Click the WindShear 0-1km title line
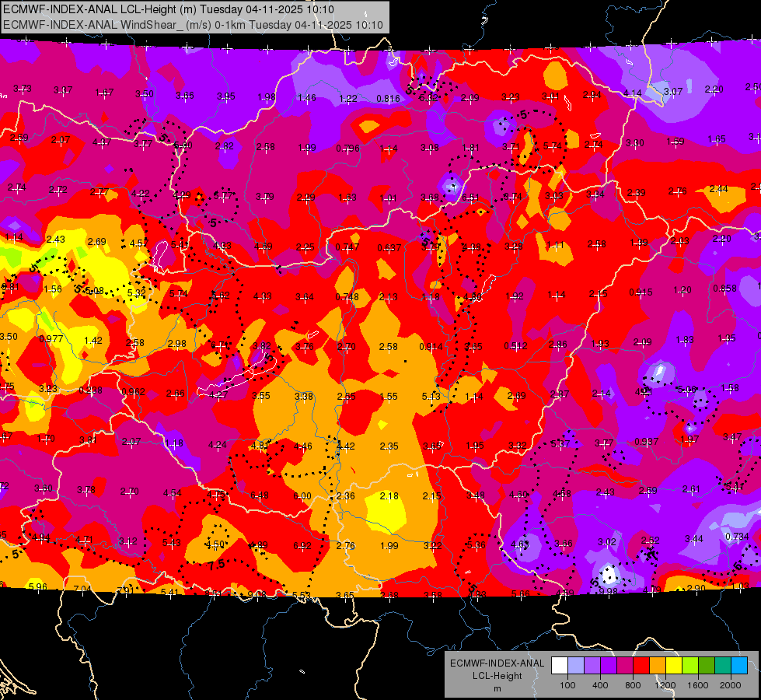Screen dimensions: 761x700 coord(193,25)
